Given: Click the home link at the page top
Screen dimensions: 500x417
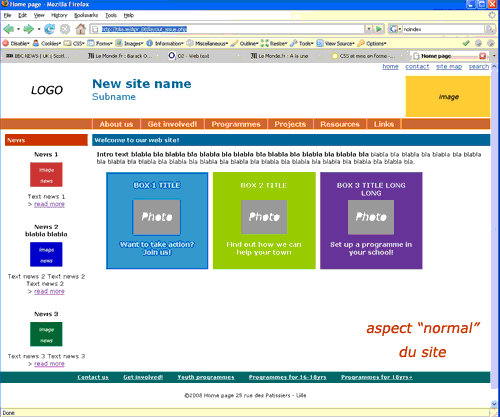Looking at the screenshot, I should pyautogui.click(x=390, y=67).
